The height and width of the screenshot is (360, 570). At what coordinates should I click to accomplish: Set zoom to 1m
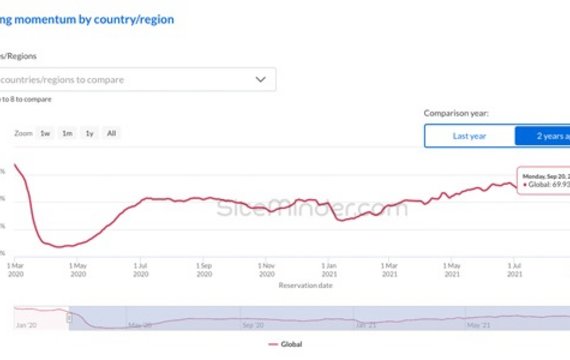(67, 133)
